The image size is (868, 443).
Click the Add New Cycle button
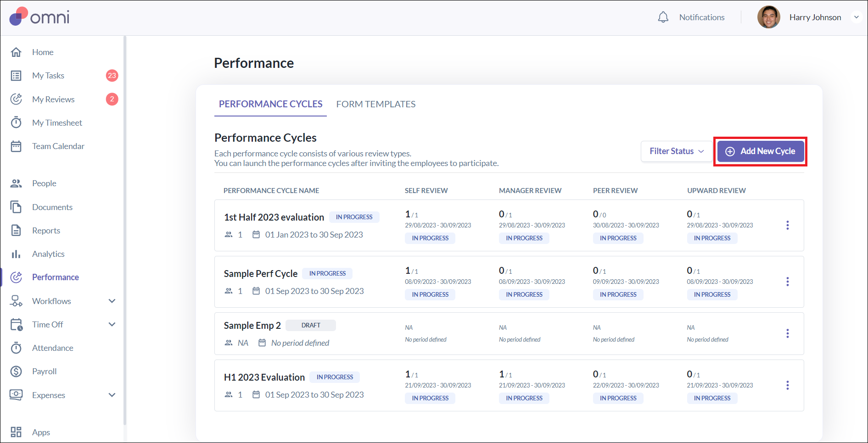point(760,151)
